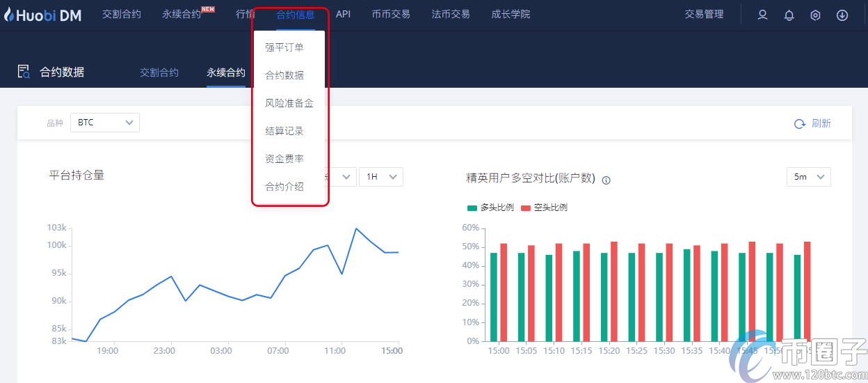Select 风险准备金 from the dropdown menu
The image size is (868, 383).
click(289, 103)
